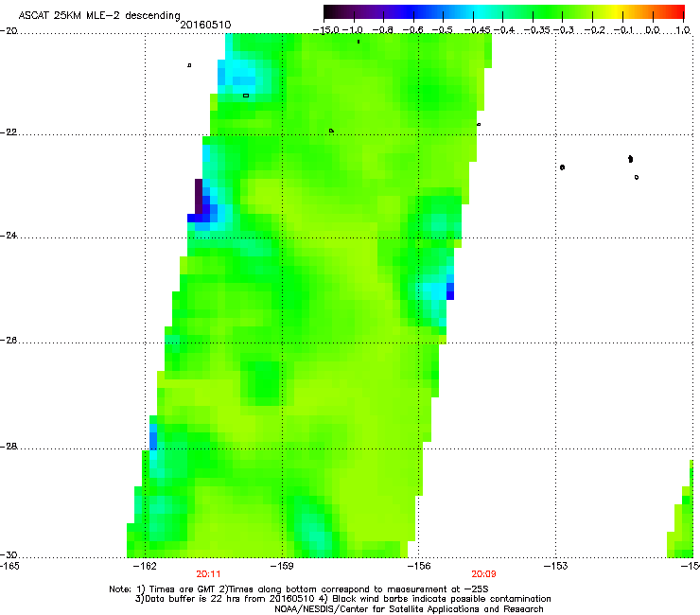Click the red 20:11 time stamp
This screenshot has width=700, height=615.
pyautogui.click(x=208, y=574)
